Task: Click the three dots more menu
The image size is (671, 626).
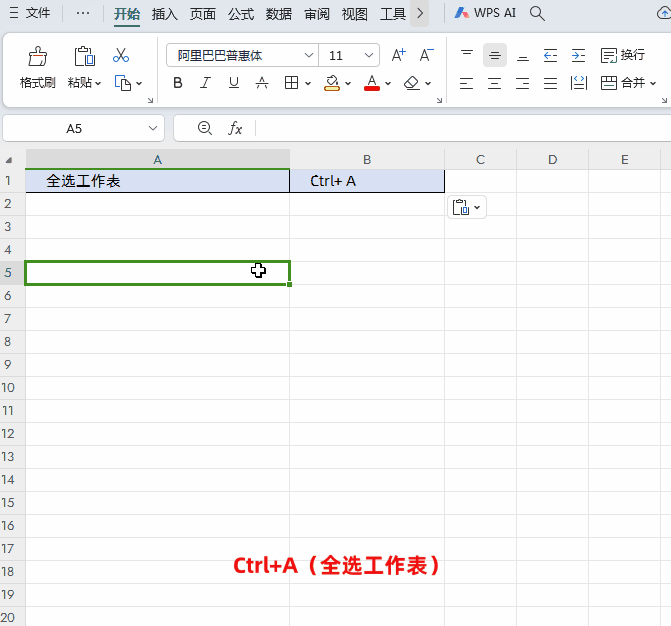Action: [x=83, y=13]
